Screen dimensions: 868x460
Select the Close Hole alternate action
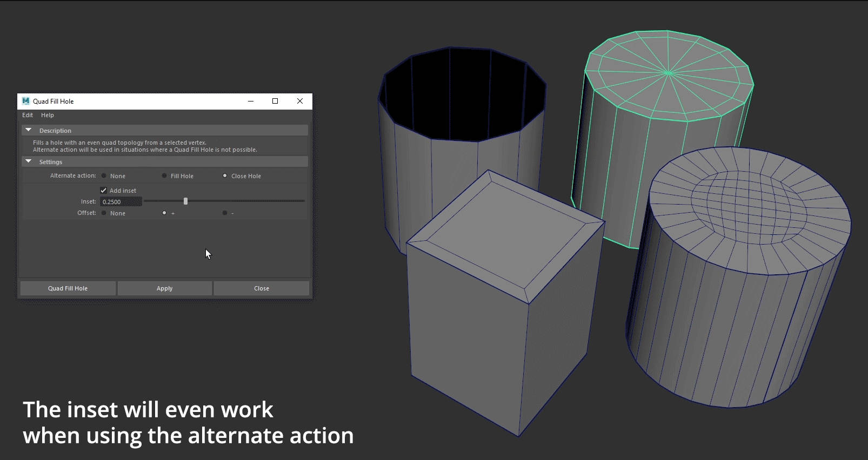225,175
